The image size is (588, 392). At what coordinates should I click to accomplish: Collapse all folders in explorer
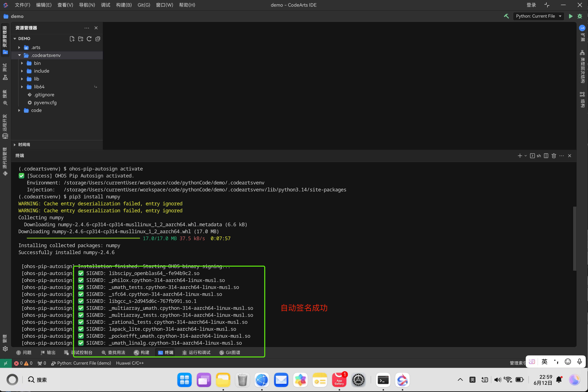coord(98,39)
